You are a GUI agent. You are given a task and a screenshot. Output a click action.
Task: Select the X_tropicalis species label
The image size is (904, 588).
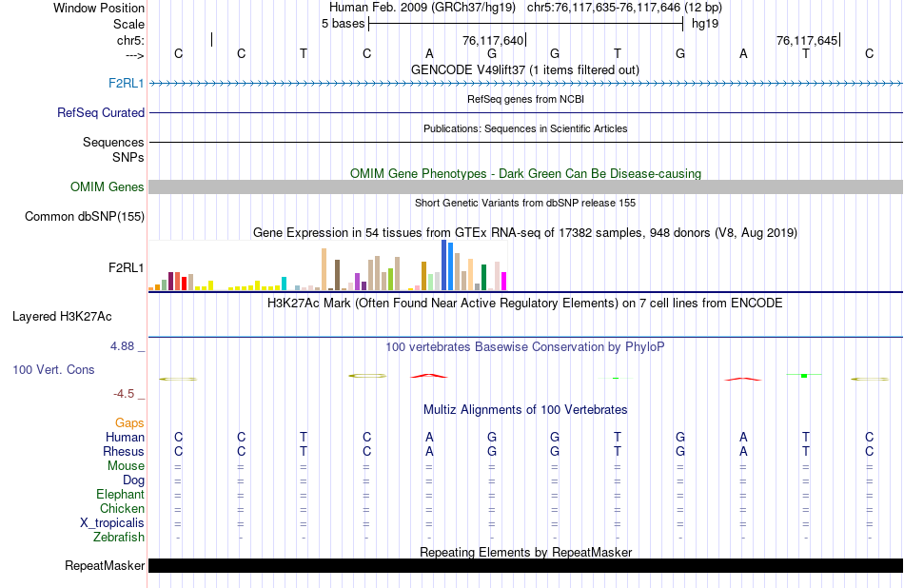(112, 523)
